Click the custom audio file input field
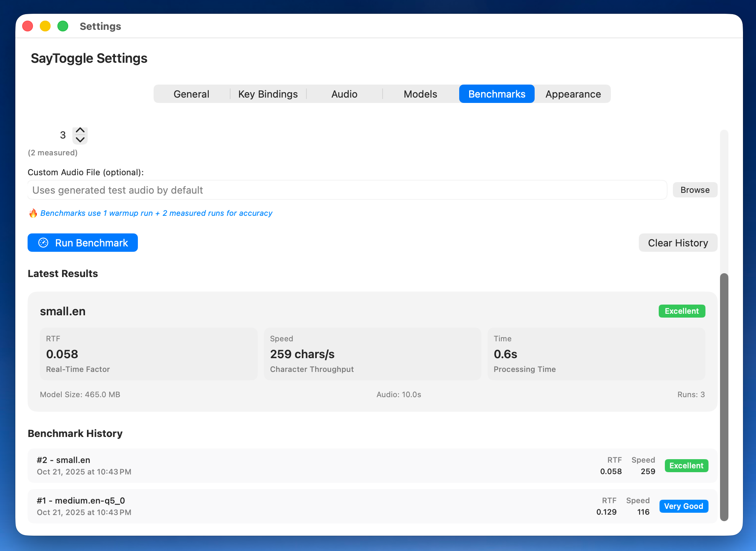The image size is (756, 551). (345, 189)
